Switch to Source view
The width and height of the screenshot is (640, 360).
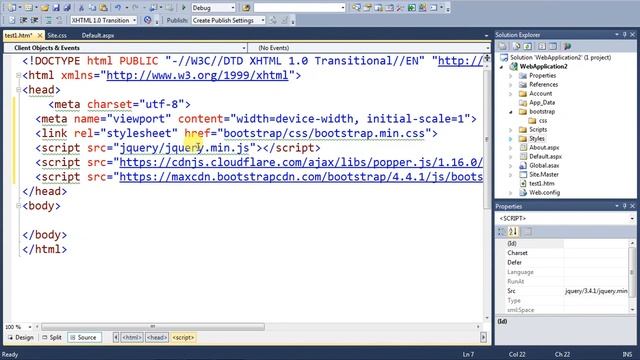(84, 338)
